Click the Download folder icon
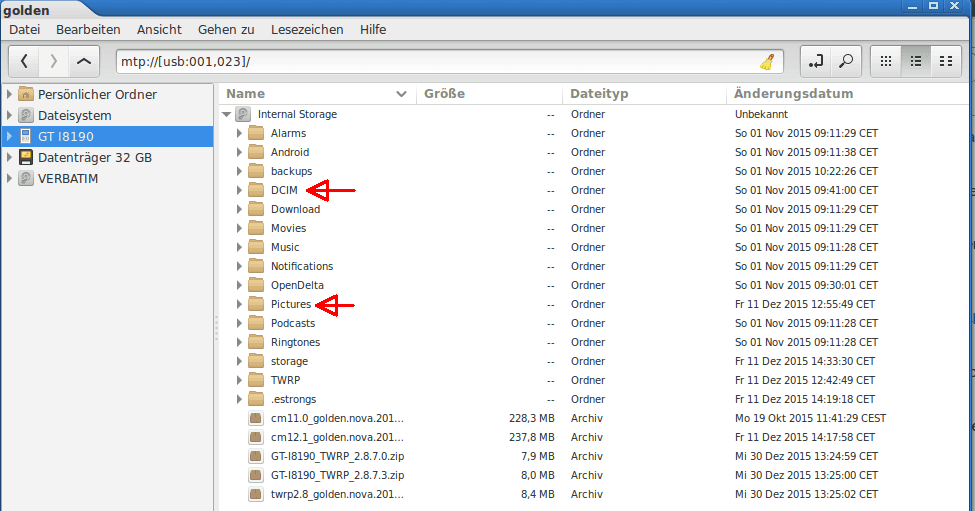The height and width of the screenshot is (511, 975). click(256, 209)
